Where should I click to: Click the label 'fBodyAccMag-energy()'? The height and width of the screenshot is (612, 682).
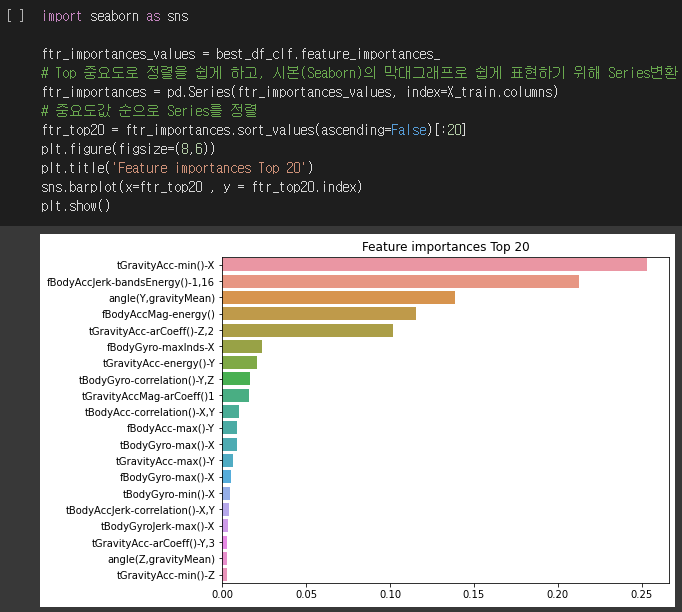point(158,314)
